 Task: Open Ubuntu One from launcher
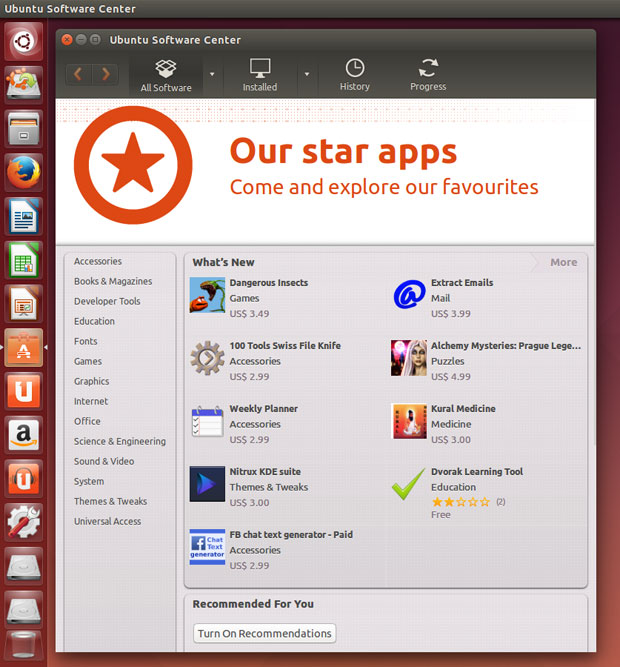pos(23,391)
